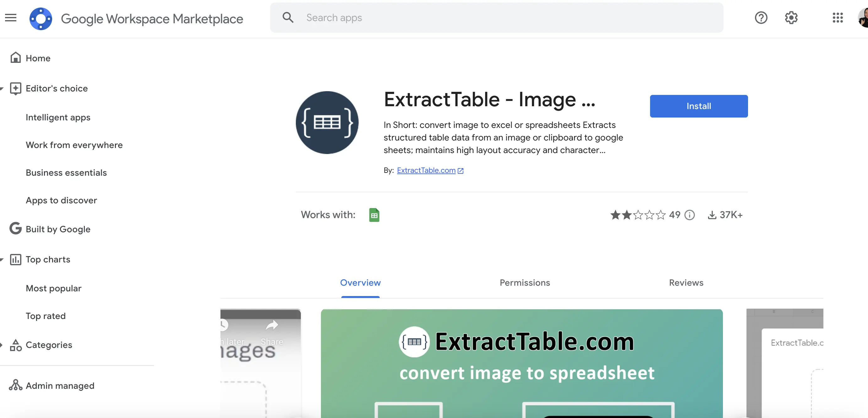Click the Google Sheets works-with icon
The image size is (868, 418).
[x=374, y=215]
